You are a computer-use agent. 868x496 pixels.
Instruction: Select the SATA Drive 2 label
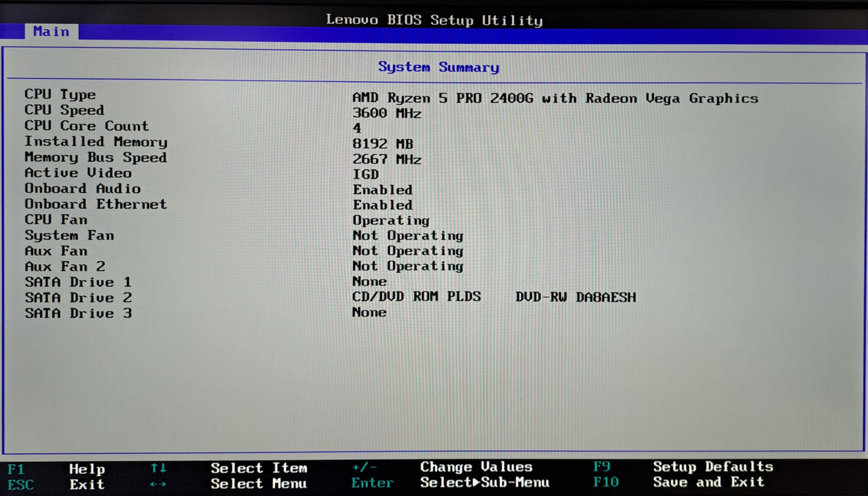tap(78, 298)
